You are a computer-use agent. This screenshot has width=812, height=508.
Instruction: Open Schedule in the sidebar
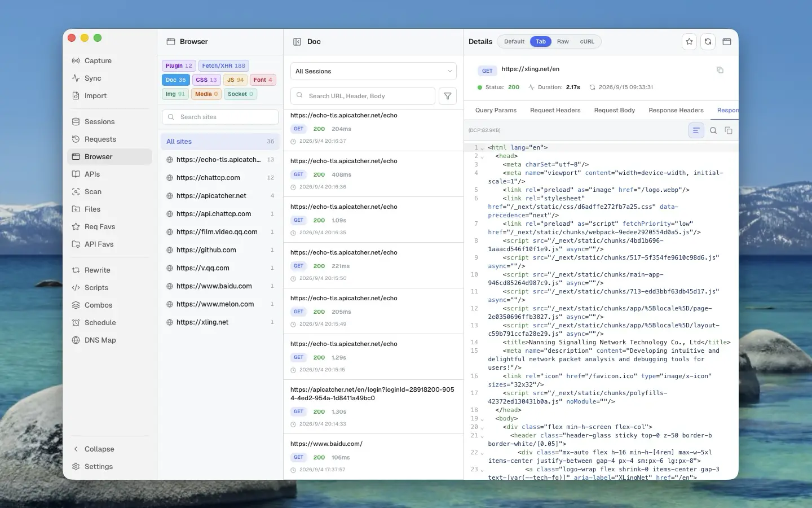(x=109, y=323)
